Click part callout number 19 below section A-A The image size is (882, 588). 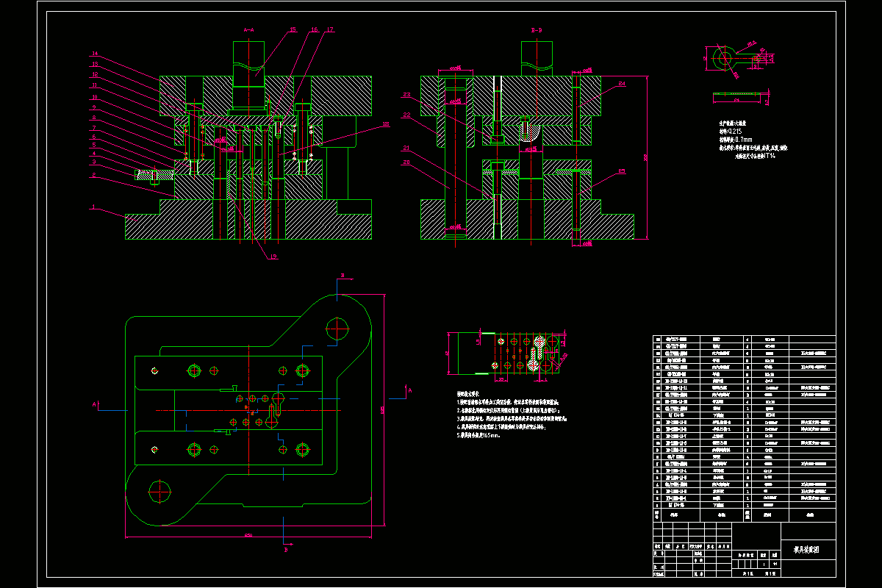click(273, 256)
